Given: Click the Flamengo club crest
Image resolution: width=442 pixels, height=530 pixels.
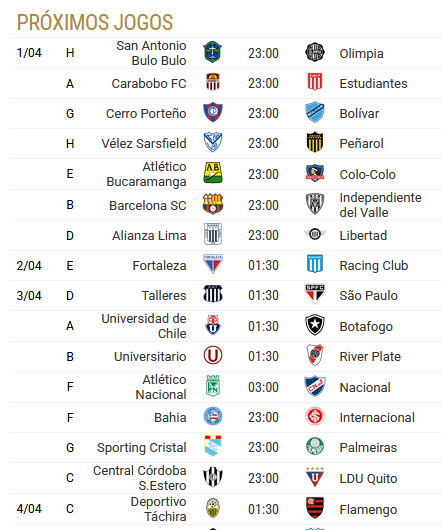Looking at the screenshot, I should click(315, 508).
